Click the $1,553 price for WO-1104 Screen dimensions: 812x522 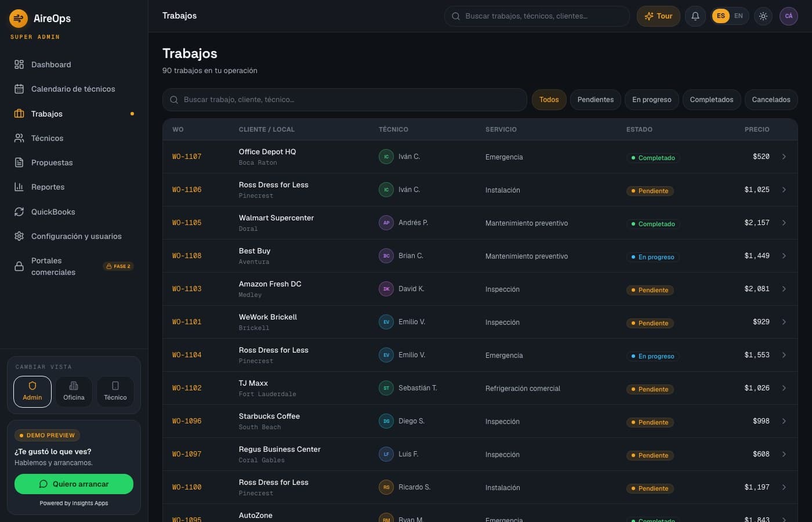coord(757,355)
